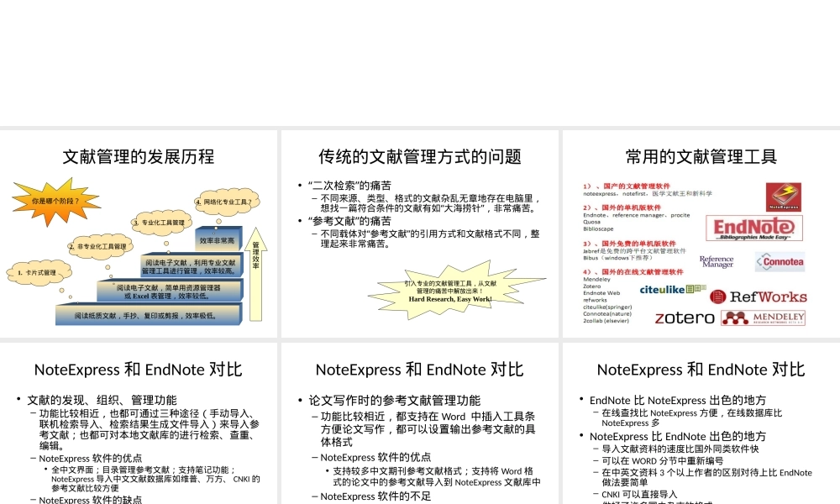Click the cloud callout '3. 专业化工具管理'
Screen dimensions: 840x504
click(x=160, y=223)
